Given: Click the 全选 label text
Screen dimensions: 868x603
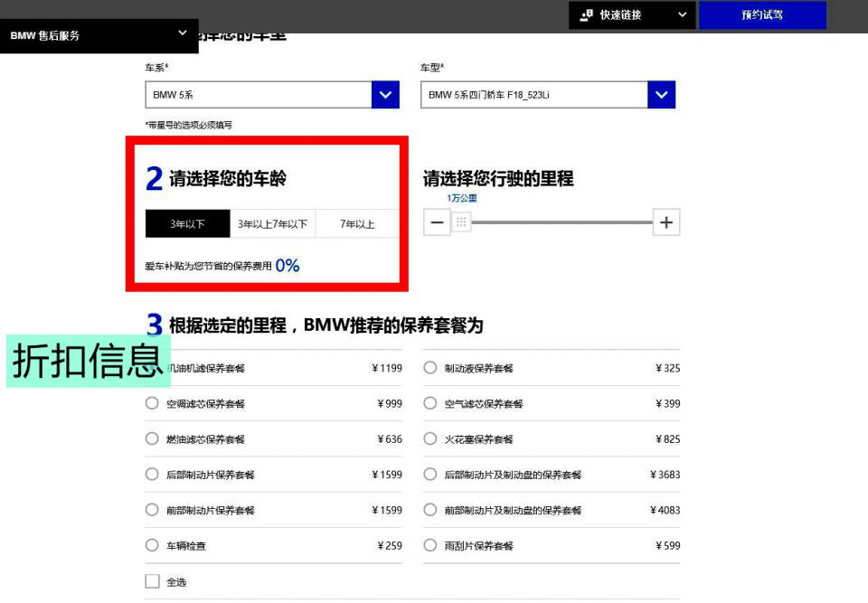Looking at the screenshot, I should pyautogui.click(x=176, y=582).
